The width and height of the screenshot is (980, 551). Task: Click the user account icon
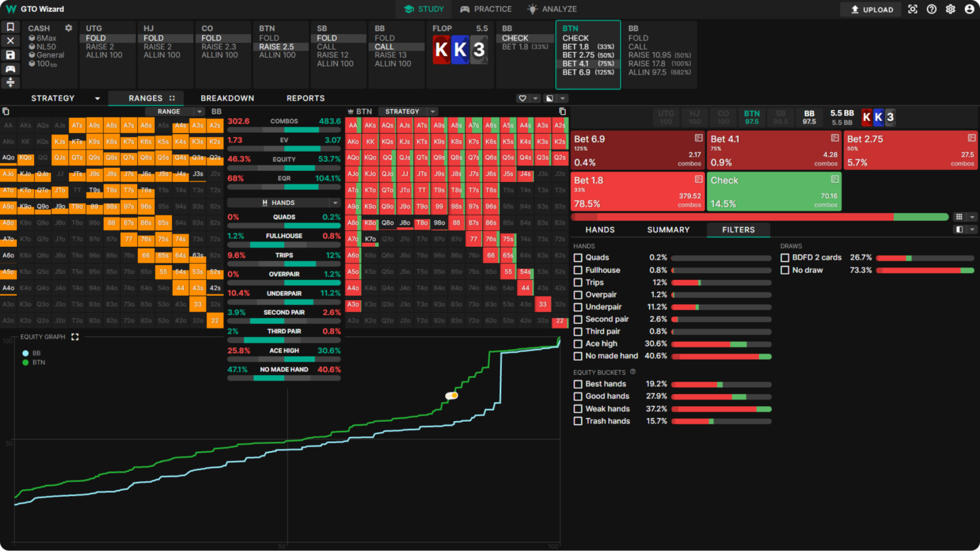(x=970, y=9)
